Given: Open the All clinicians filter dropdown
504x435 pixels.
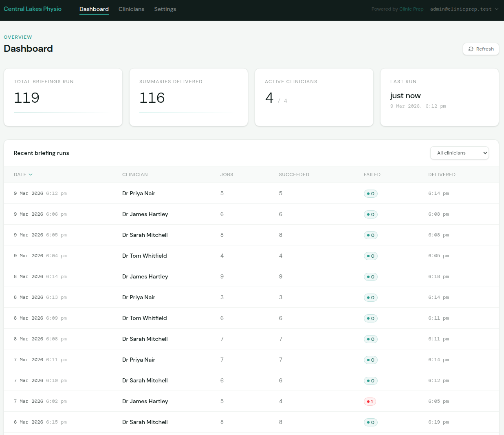Looking at the screenshot, I should coord(459,153).
